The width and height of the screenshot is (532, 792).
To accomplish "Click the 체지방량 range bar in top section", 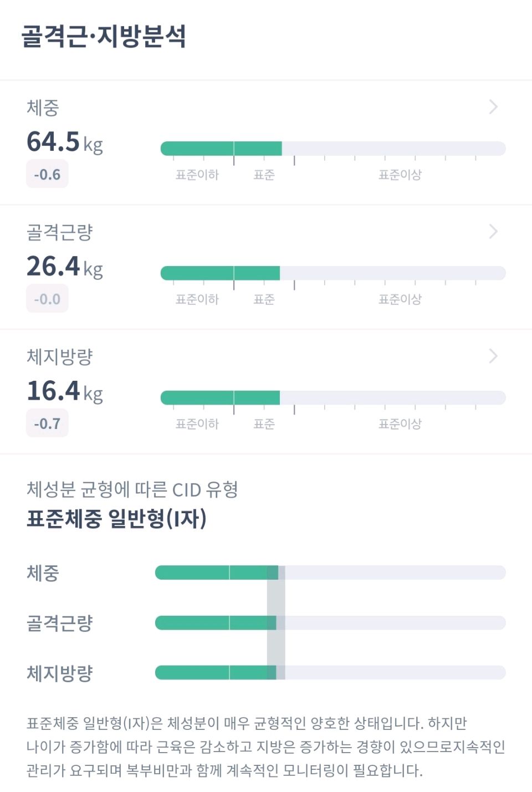I will pyautogui.click(x=333, y=398).
